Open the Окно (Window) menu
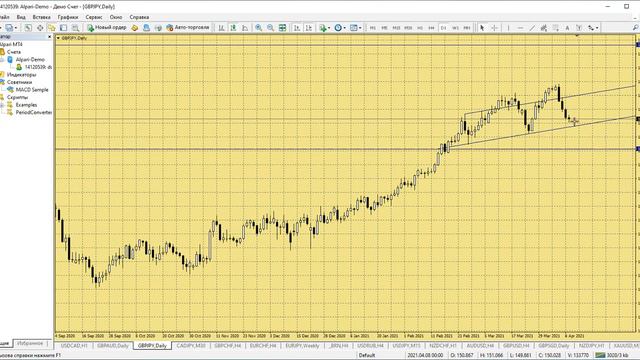The width and height of the screenshot is (640, 360). 116,17
